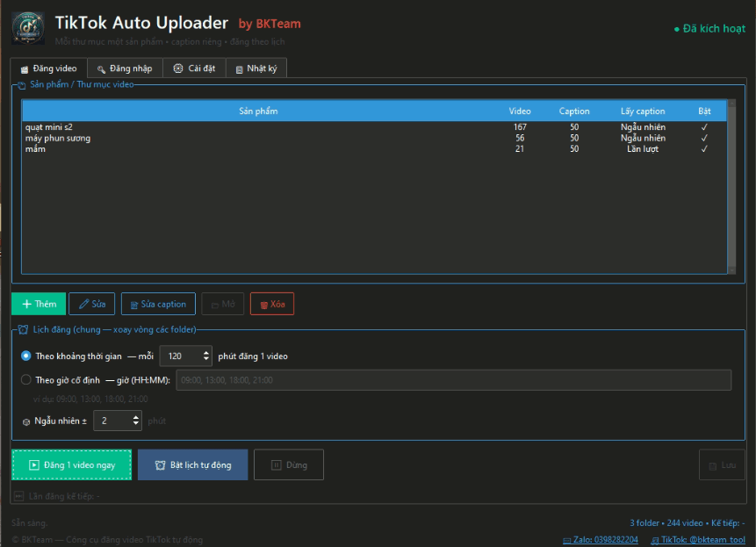The width and height of the screenshot is (756, 547).
Task: Click the Mở folder button
Action: [x=223, y=304]
